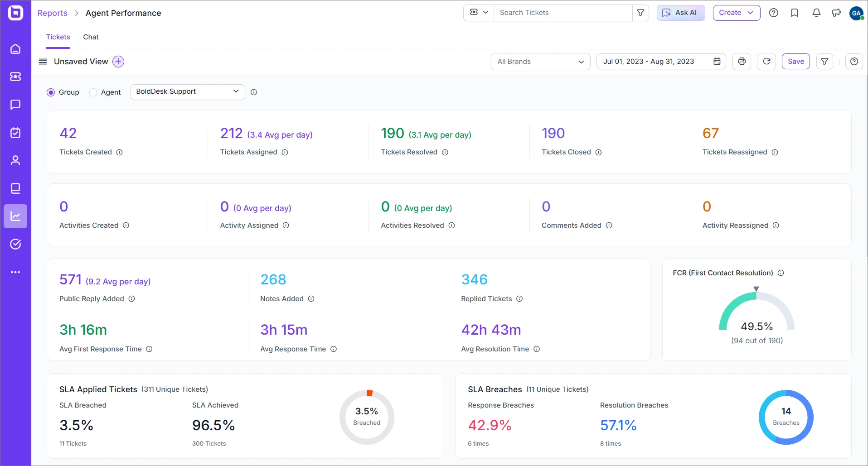This screenshot has width=868, height=466.
Task: Click the Search Tickets input field
Action: [x=563, y=13]
